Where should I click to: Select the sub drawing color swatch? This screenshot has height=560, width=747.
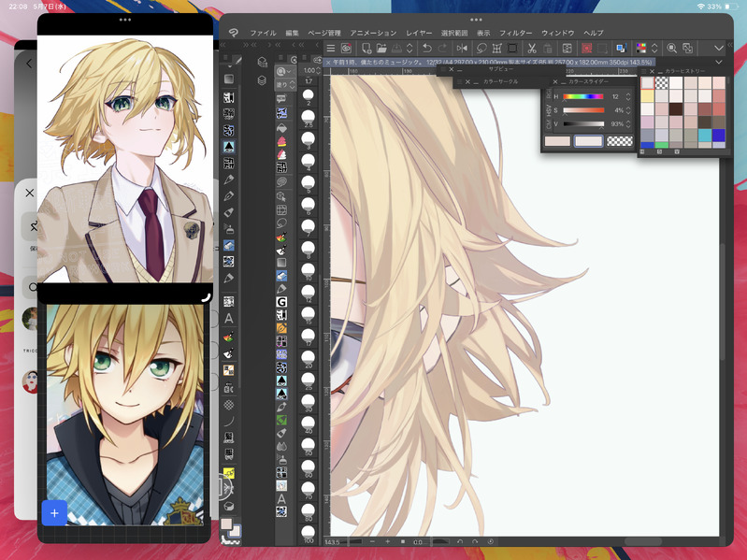coord(236,531)
